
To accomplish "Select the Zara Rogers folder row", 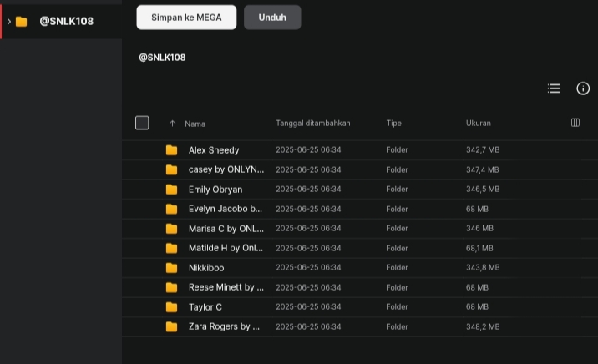I will click(x=360, y=326).
